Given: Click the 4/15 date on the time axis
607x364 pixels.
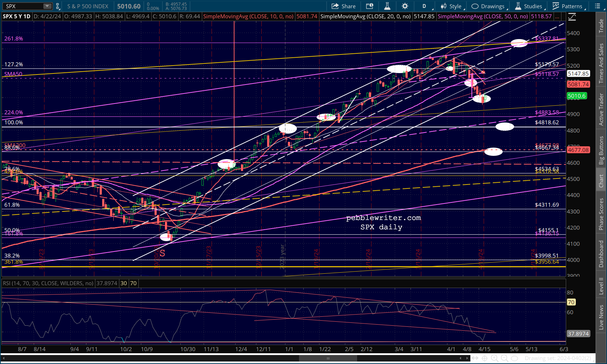Looking at the screenshot, I should 484,349.
